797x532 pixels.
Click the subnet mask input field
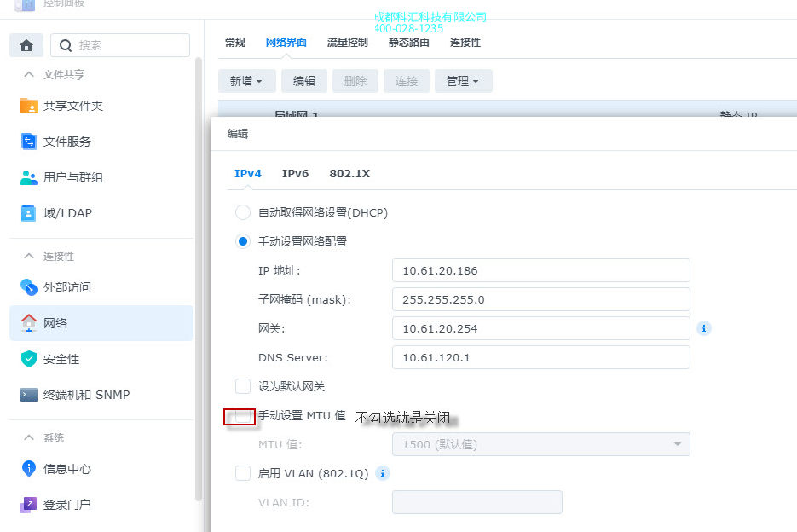pos(540,299)
